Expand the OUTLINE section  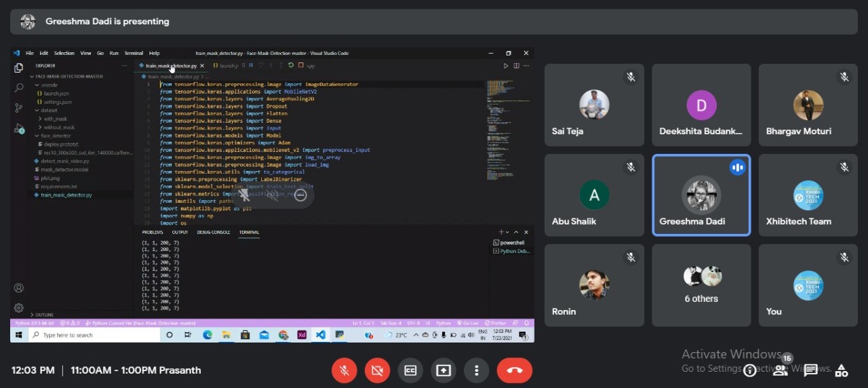tap(43, 315)
